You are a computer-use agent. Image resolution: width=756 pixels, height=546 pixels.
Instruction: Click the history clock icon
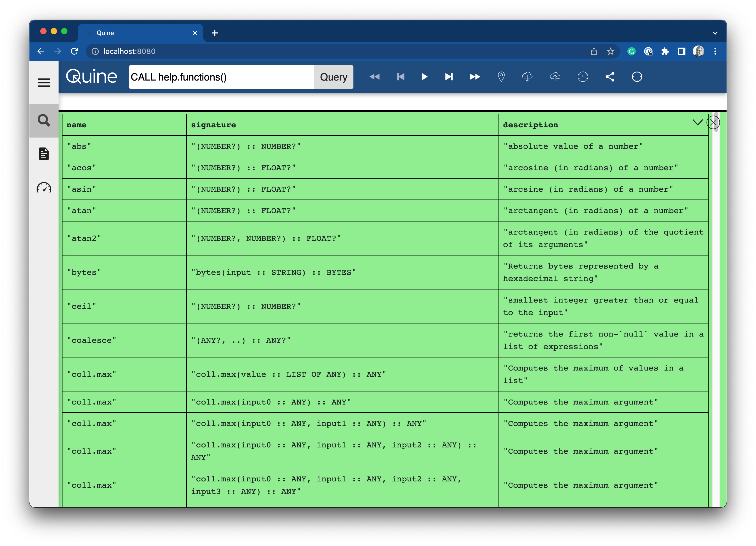coord(582,77)
